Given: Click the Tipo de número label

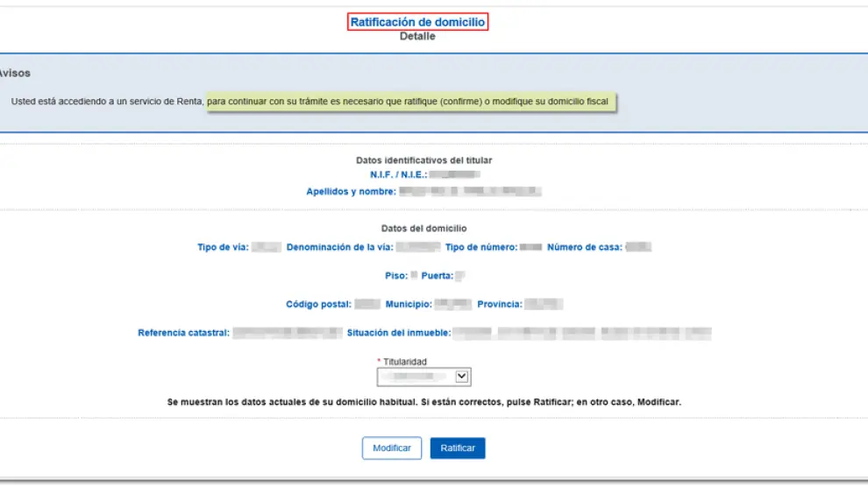Looking at the screenshot, I should click(x=480, y=247).
